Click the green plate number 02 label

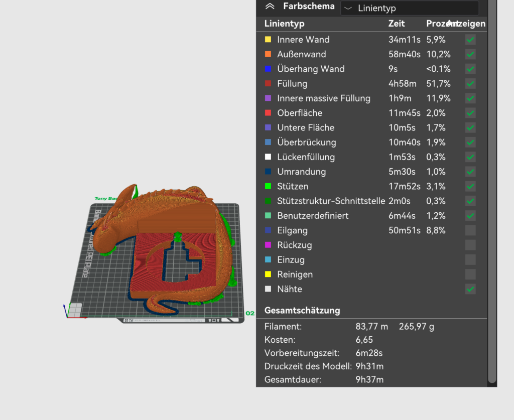(250, 313)
